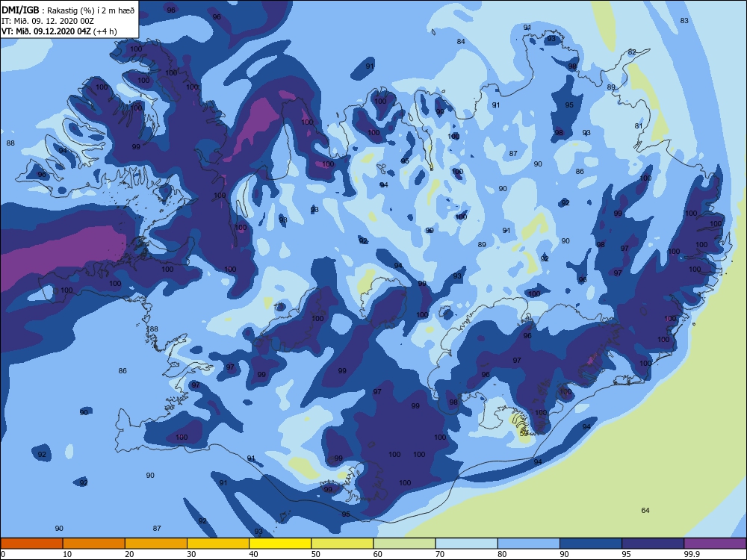Click the pale blue 70–80 legend swatch
The height and width of the screenshot is (560, 747).
[467, 544]
